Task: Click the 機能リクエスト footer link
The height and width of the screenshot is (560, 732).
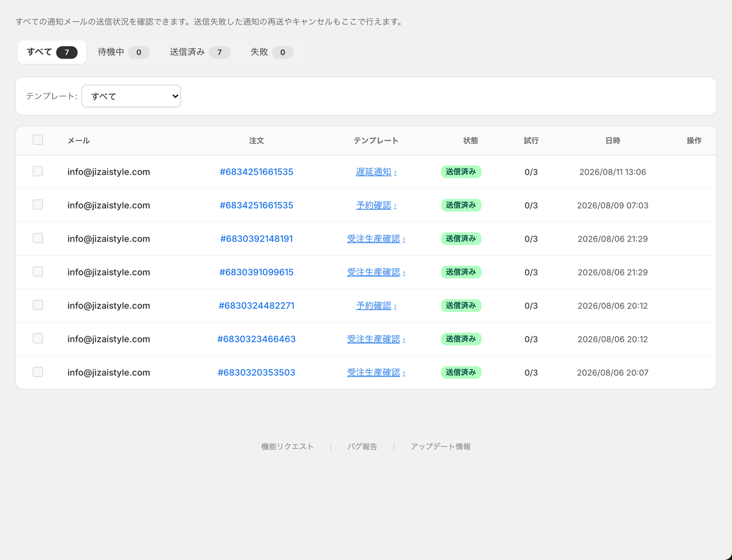Action: pyautogui.click(x=287, y=447)
